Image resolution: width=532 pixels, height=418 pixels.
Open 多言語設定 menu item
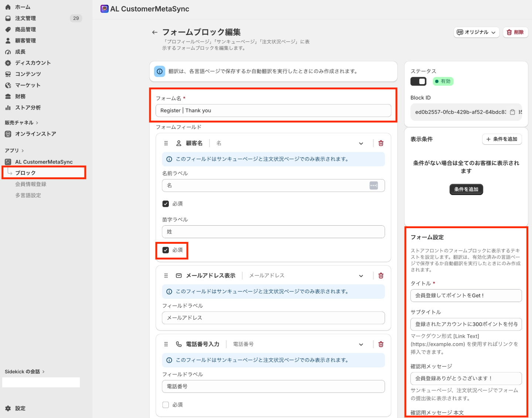click(28, 195)
